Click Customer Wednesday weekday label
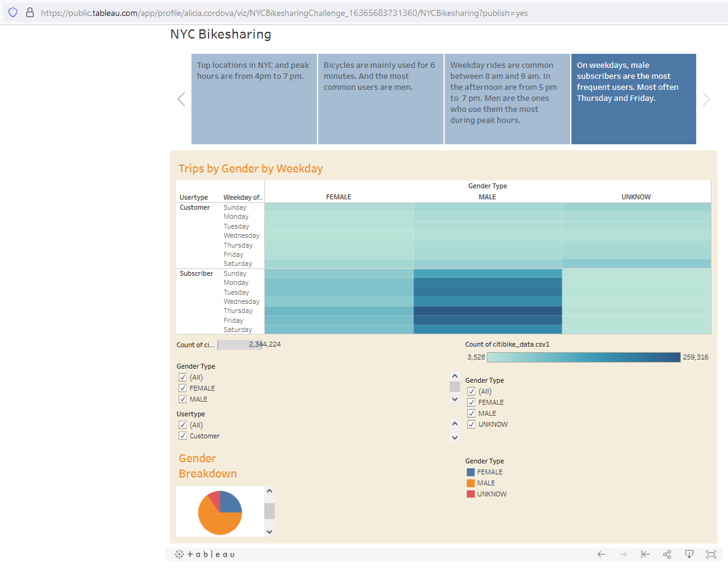This screenshot has width=728, height=571. pyautogui.click(x=242, y=235)
